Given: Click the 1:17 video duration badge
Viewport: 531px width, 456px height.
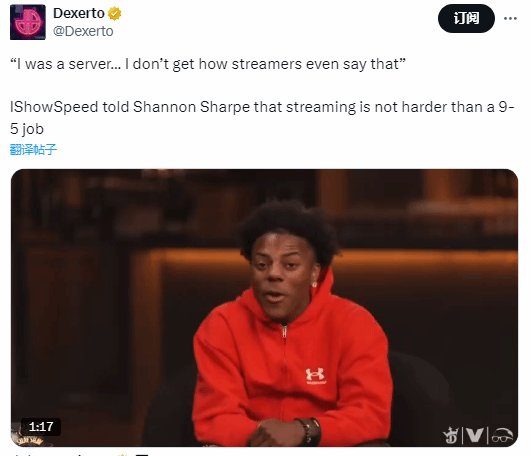Looking at the screenshot, I should coord(41,427).
